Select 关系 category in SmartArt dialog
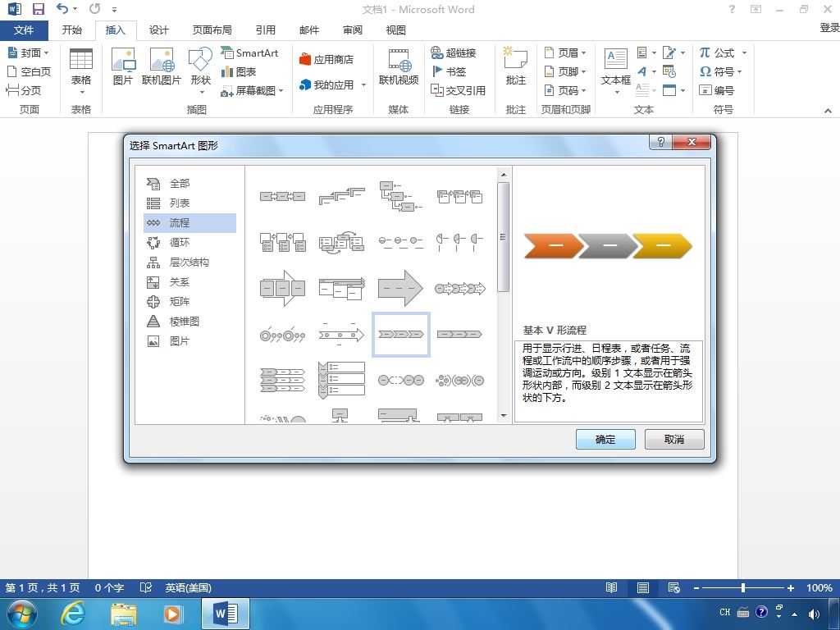 point(189,282)
